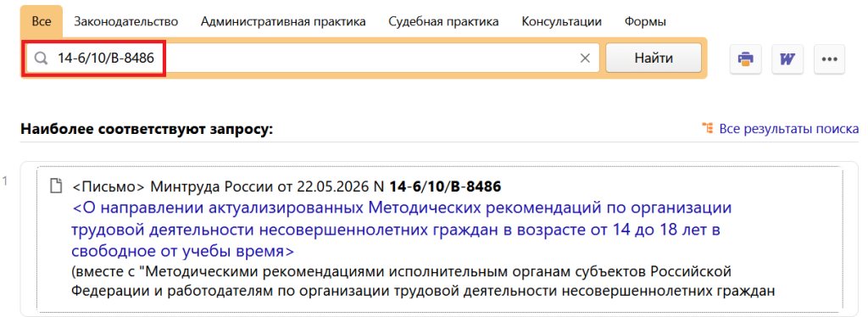868x317 pixels.
Task: Click title Письмо Минтруда России от 22.05.2026
Action: [287, 187]
